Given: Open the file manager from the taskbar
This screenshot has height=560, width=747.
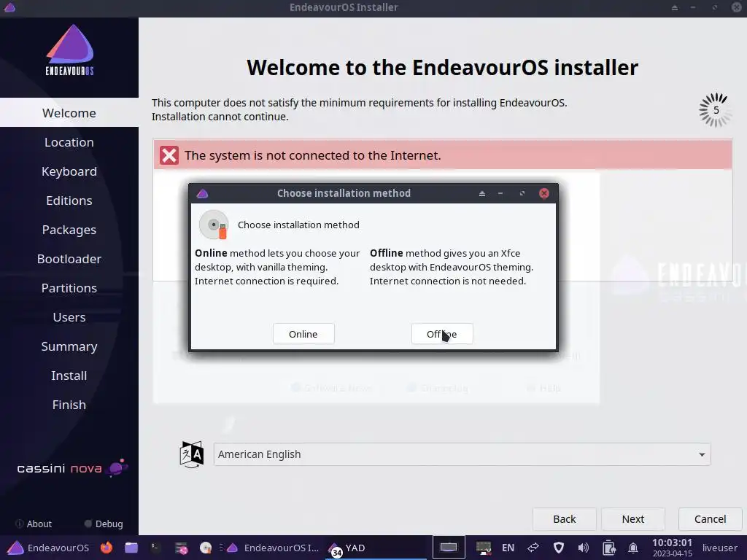Looking at the screenshot, I should tap(131, 548).
